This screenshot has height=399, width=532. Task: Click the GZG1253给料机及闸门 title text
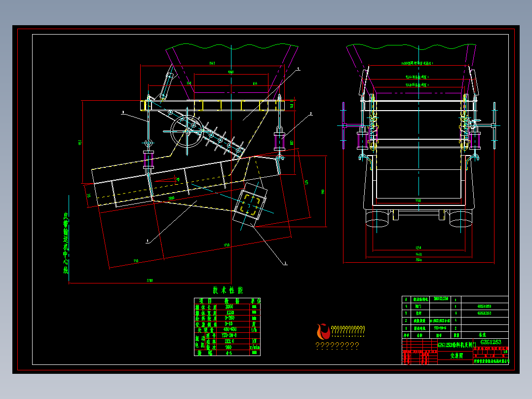click(x=456, y=345)
